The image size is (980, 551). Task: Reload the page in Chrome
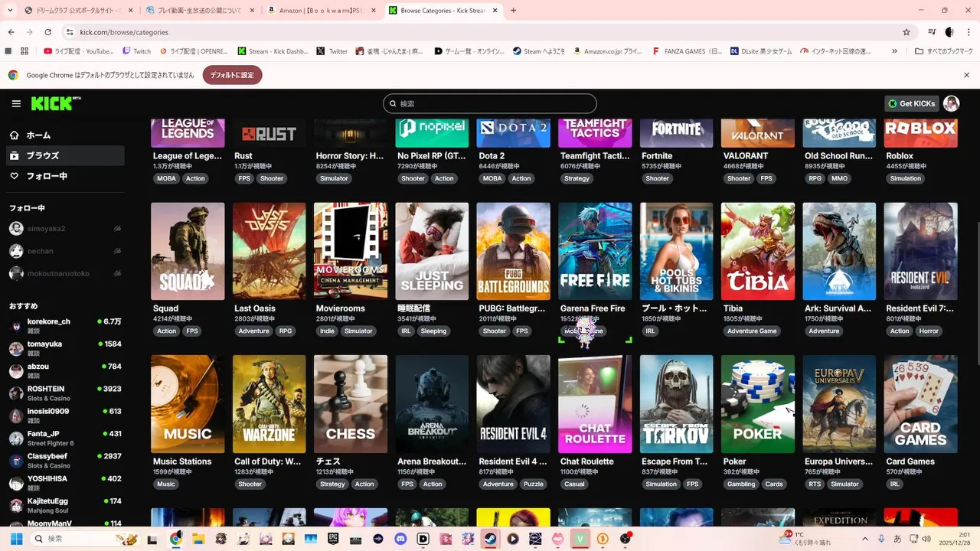47,32
